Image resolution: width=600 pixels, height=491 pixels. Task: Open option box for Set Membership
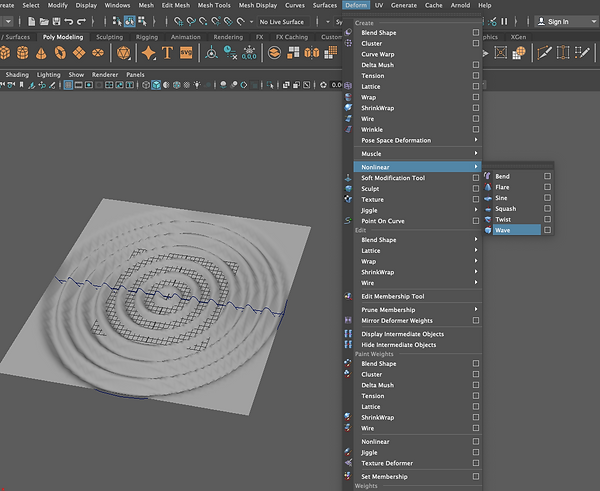[x=476, y=476]
